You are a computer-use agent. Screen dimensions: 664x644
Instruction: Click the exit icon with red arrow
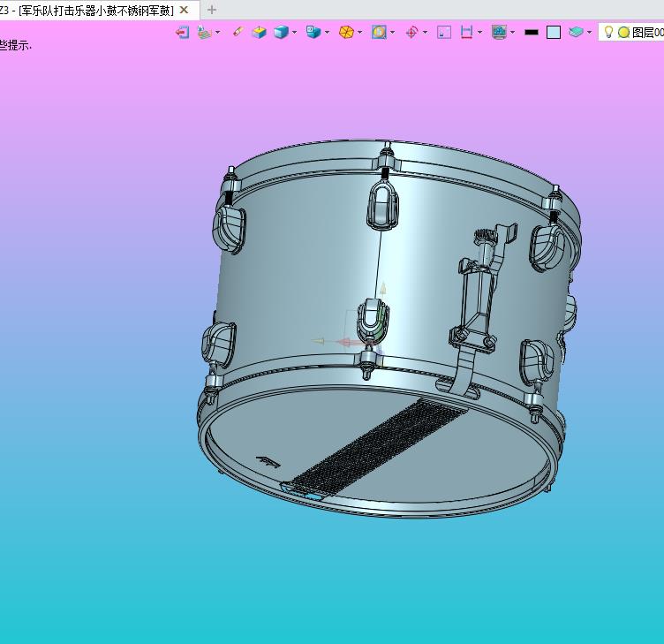[x=182, y=32]
